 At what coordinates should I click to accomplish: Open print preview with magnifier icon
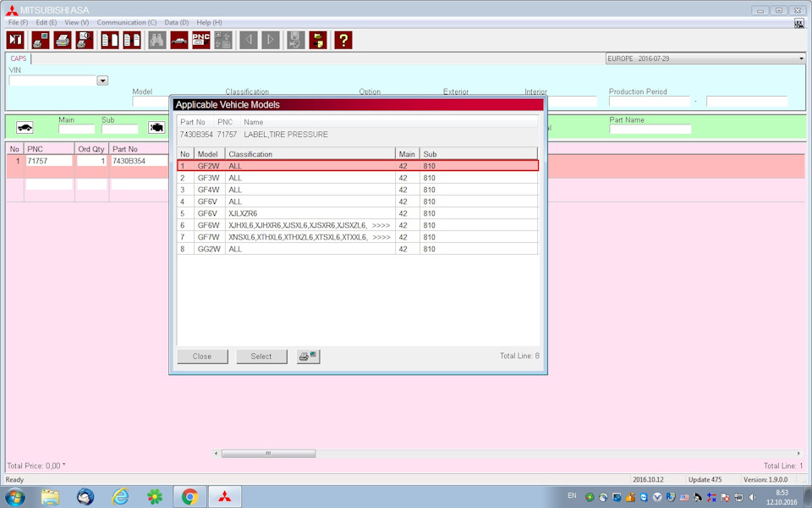tap(85, 40)
